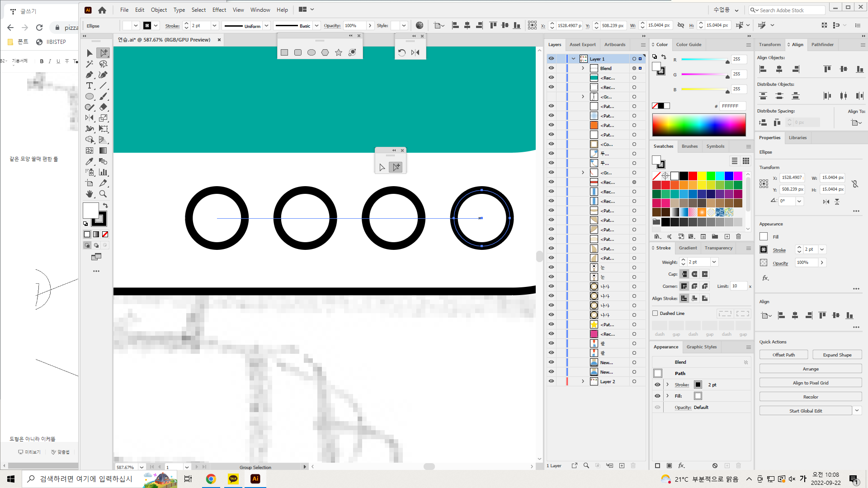Enable the Dashed Line checkbox
Screen dimensions: 868x488
pos(655,313)
